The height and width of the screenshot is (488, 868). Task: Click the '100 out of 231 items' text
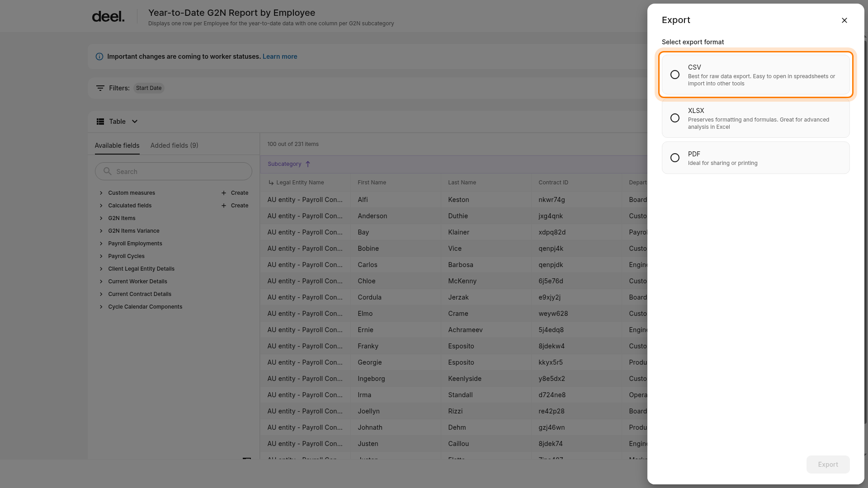[x=293, y=144]
